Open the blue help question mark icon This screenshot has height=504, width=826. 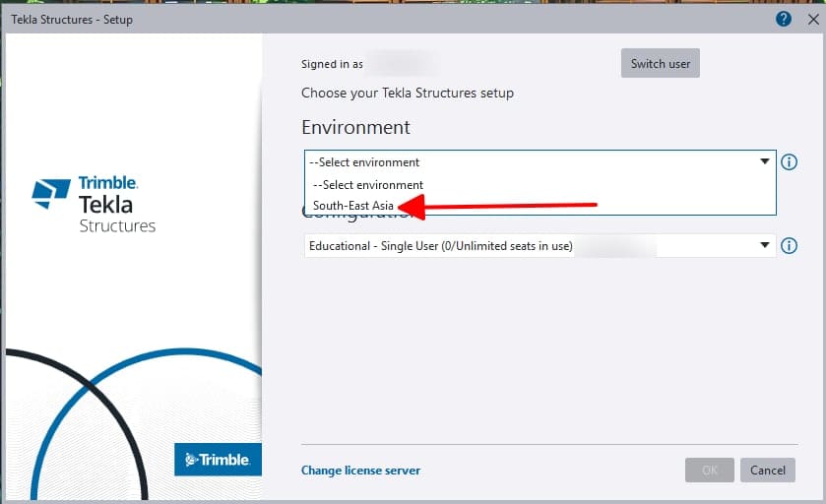[x=784, y=19]
